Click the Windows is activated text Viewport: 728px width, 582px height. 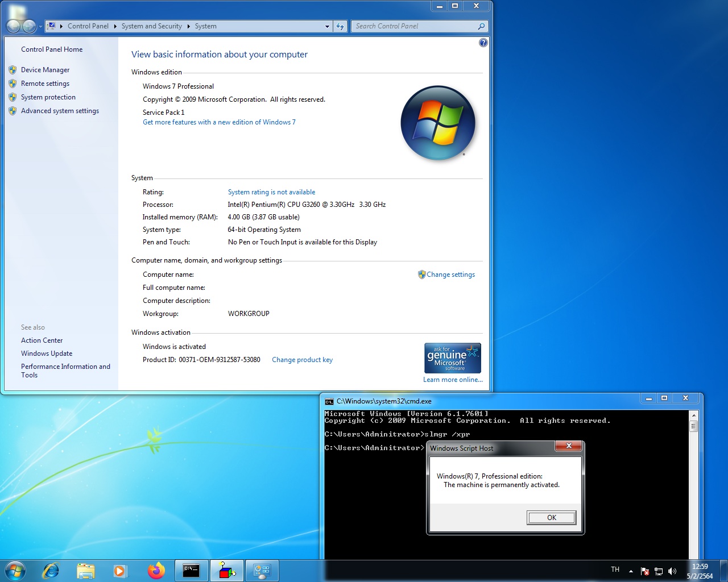click(174, 347)
